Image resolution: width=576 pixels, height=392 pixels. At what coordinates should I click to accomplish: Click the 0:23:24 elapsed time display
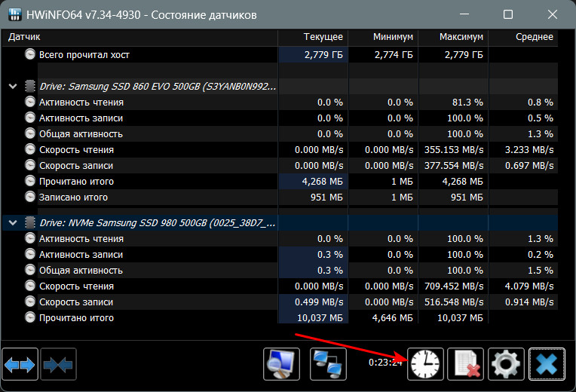pos(386,363)
